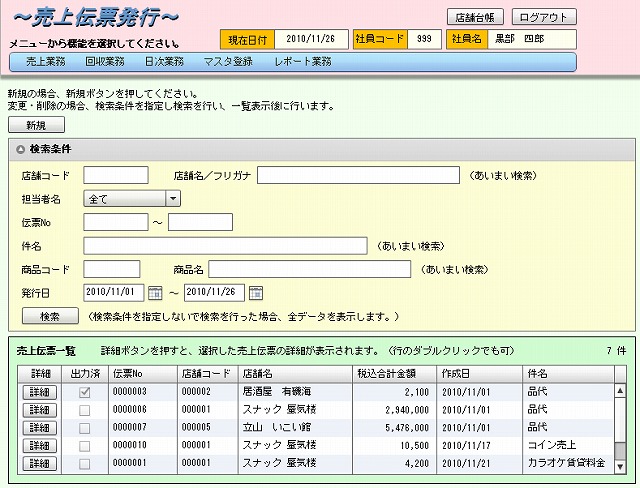Check 出力済 box for slip 0000010
The image size is (640, 488).
coord(85,446)
